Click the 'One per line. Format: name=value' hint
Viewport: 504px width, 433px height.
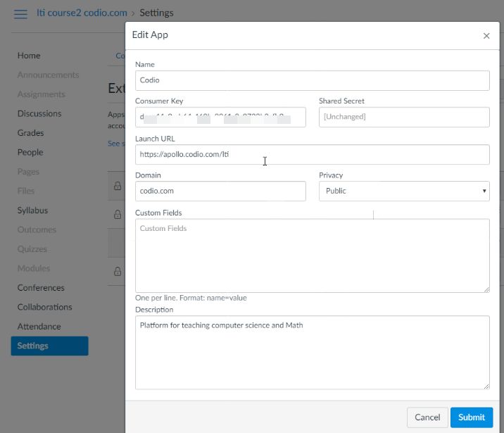[191, 298]
